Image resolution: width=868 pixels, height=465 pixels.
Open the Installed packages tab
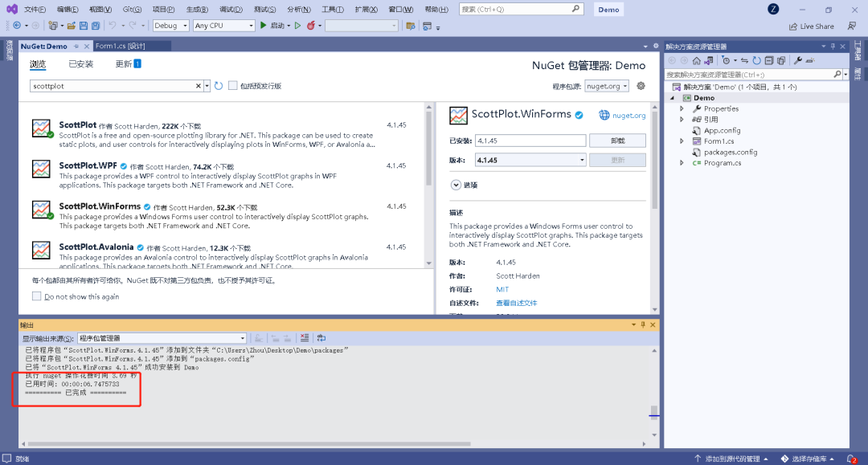(80, 64)
